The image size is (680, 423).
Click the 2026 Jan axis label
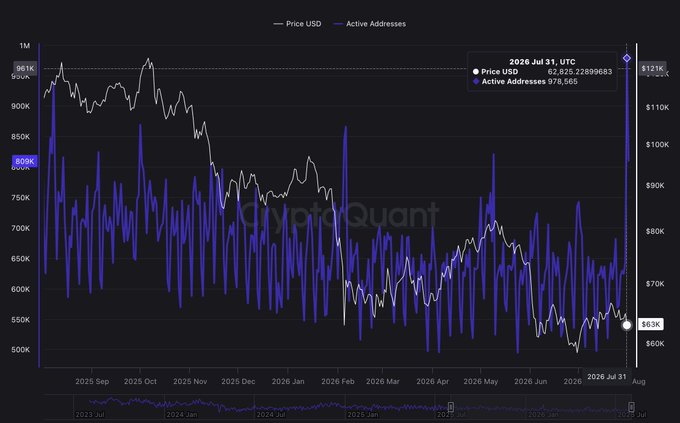coord(288,381)
